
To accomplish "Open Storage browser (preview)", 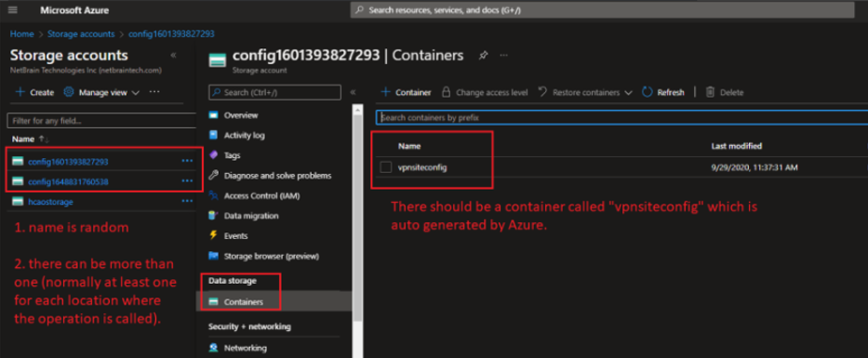I will (272, 257).
